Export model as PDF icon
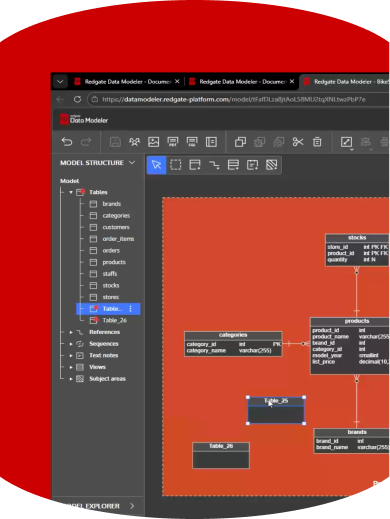Screen dimensions: 390x519 pos(173,142)
